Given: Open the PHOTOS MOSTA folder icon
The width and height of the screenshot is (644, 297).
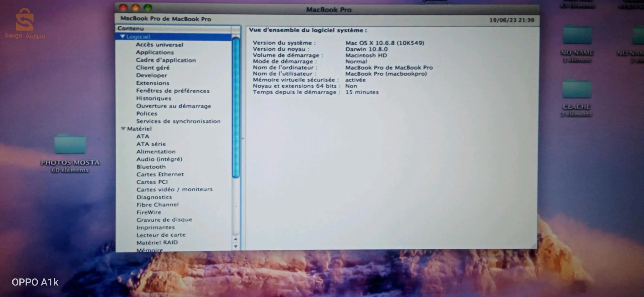Looking at the screenshot, I should pyautogui.click(x=70, y=144).
